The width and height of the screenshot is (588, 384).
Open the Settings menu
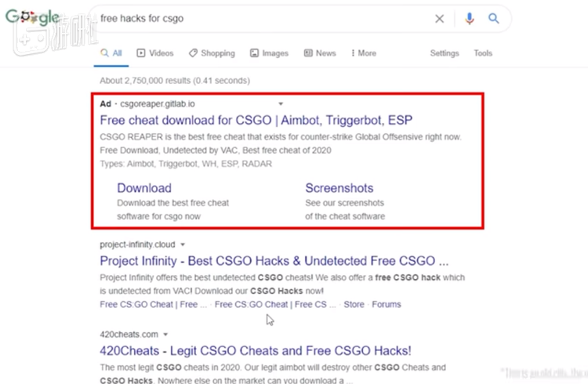[x=445, y=53]
